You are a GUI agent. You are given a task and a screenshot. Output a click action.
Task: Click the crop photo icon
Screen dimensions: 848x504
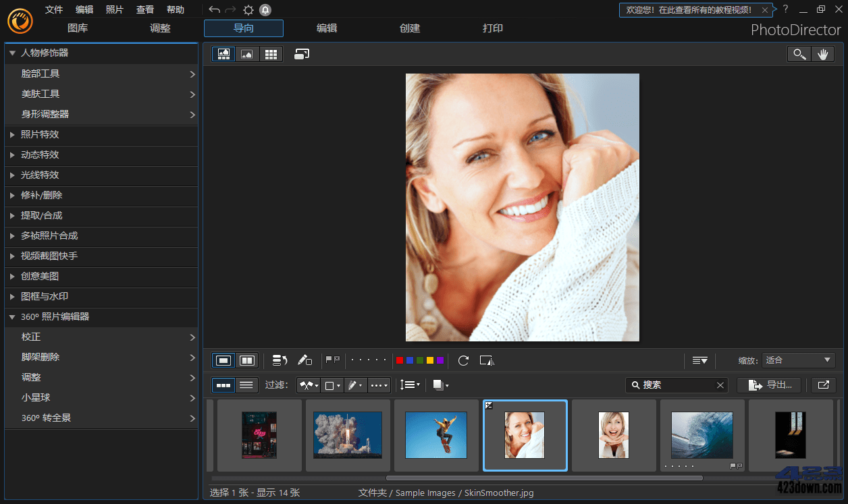487,360
